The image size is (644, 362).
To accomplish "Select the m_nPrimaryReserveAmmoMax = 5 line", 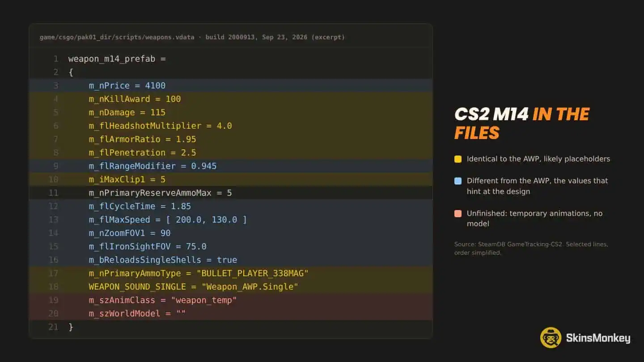I will [x=231, y=193].
